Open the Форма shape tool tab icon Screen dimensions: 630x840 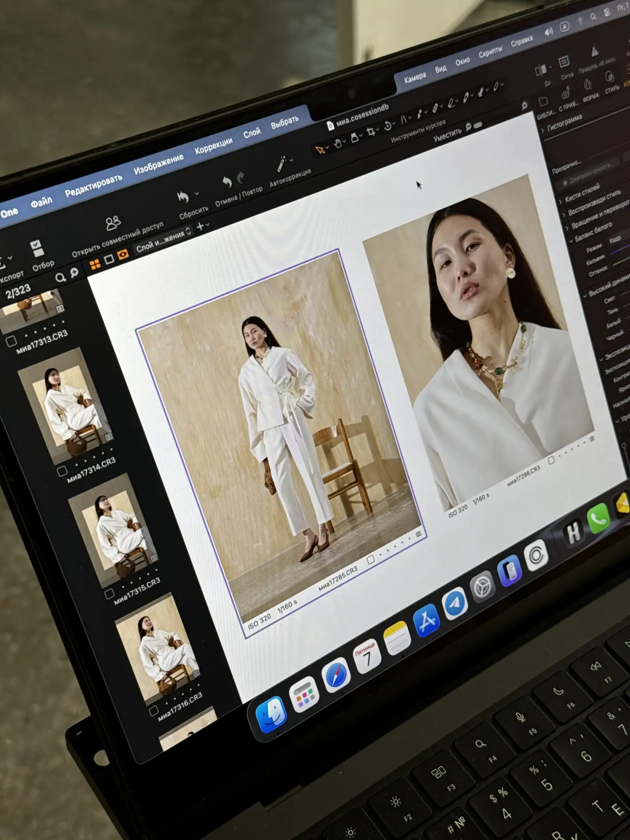click(x=588, y=84)
